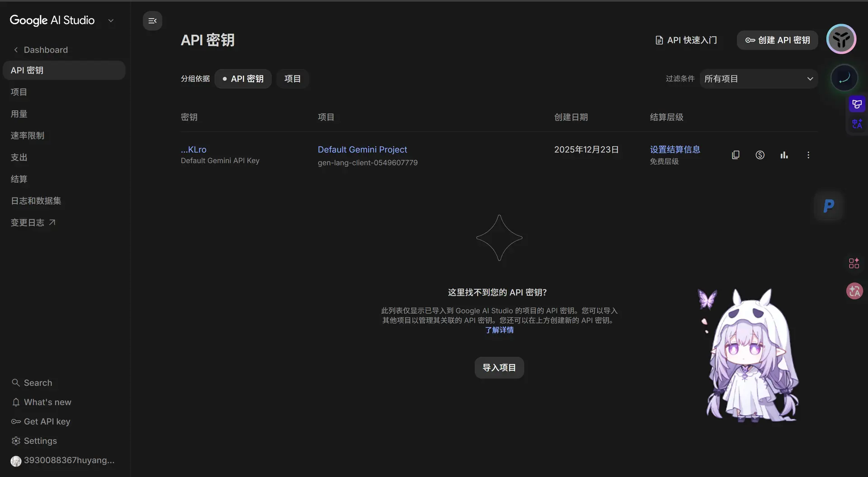
Task: Open the 所有项目 filter dropdown
Action: [x=759, y=79]
